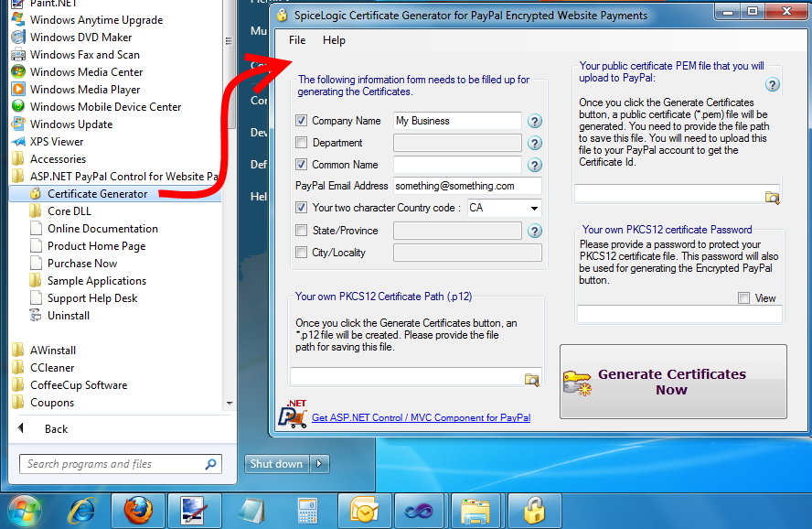Open Get ASP.NET Control for PayPal link
This screenshot has height=529, width=812.
point(421,417)
